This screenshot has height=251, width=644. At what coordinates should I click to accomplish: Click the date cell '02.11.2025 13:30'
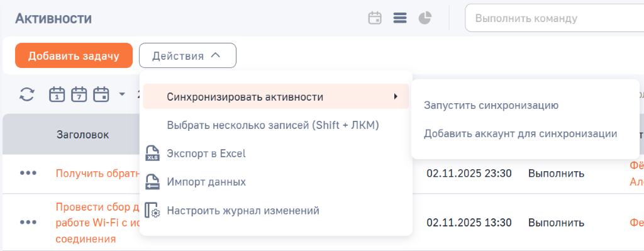pyautogui.click(x=469, y=223)
